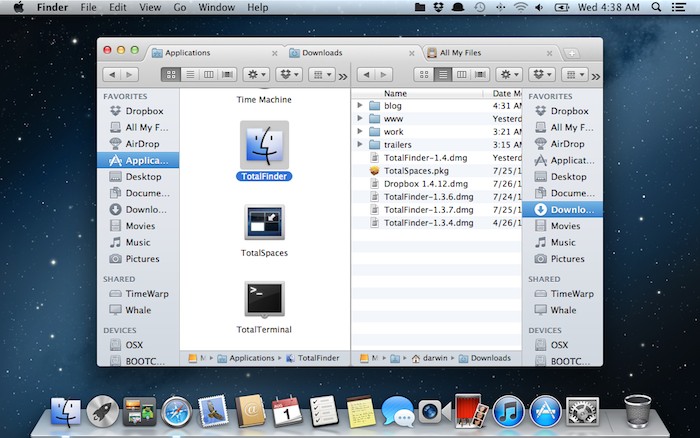700x438 pixels.
Task: Click Launchpad rocket icon in Dock
Action: tap(102, 410)
